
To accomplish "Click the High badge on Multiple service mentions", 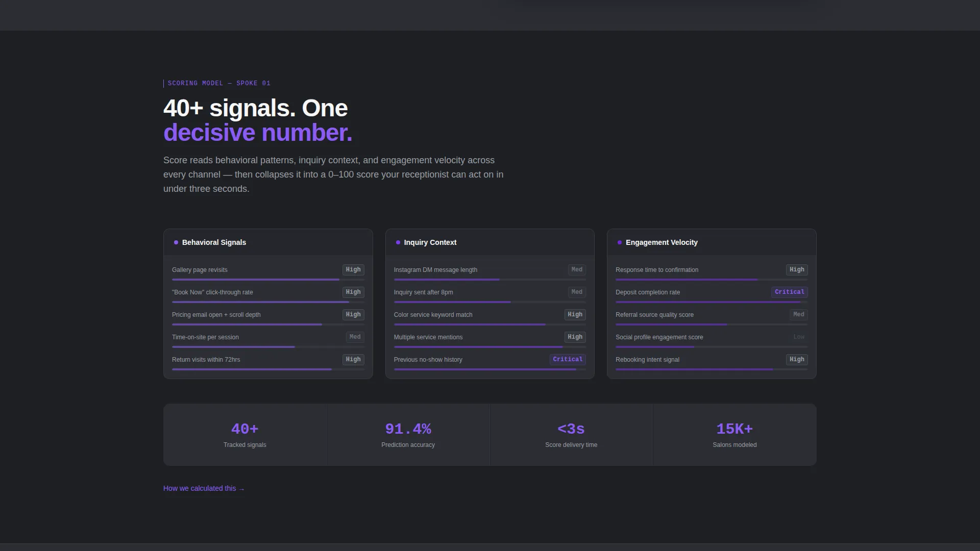I will 575,337.
